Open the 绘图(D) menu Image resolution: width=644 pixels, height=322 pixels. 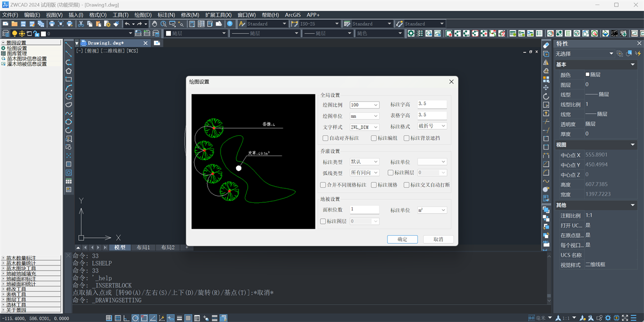[x=143, y=14]
